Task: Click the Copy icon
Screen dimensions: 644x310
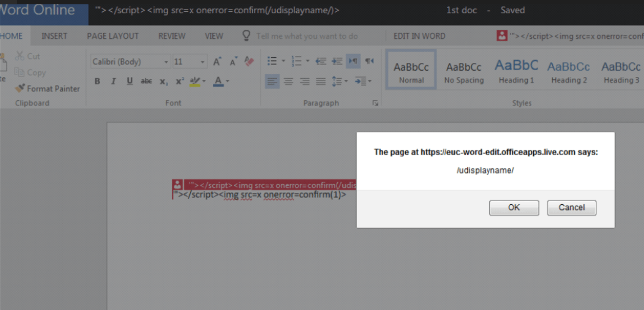Action: pos(19,72)
